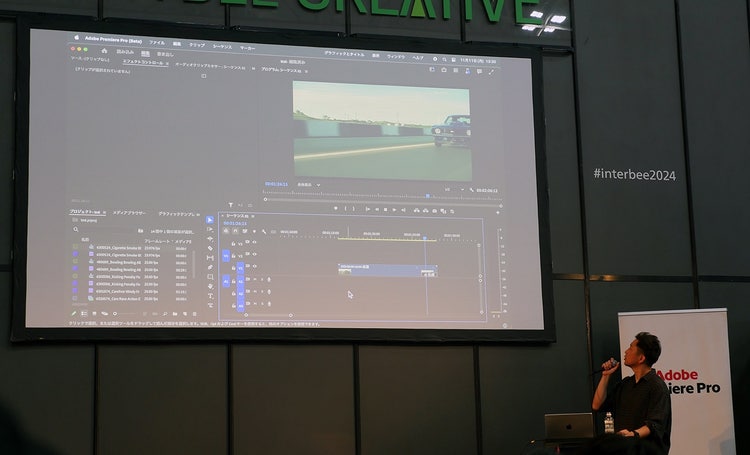Select the Pen tool
The height and width of the screenshot is (455, 750).
click(x=210, y=267)
